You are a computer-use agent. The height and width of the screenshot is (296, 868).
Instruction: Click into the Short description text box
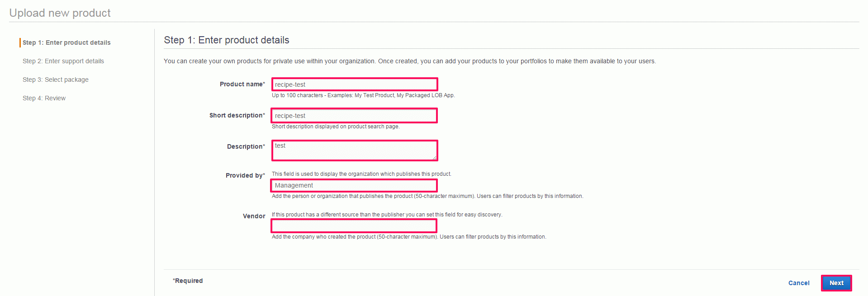point(354,116)
